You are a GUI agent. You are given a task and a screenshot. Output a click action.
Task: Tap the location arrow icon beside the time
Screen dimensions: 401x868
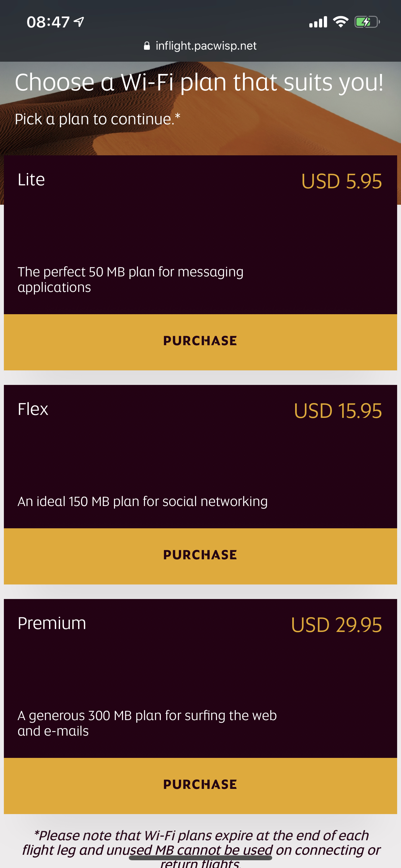coord(79,22)
